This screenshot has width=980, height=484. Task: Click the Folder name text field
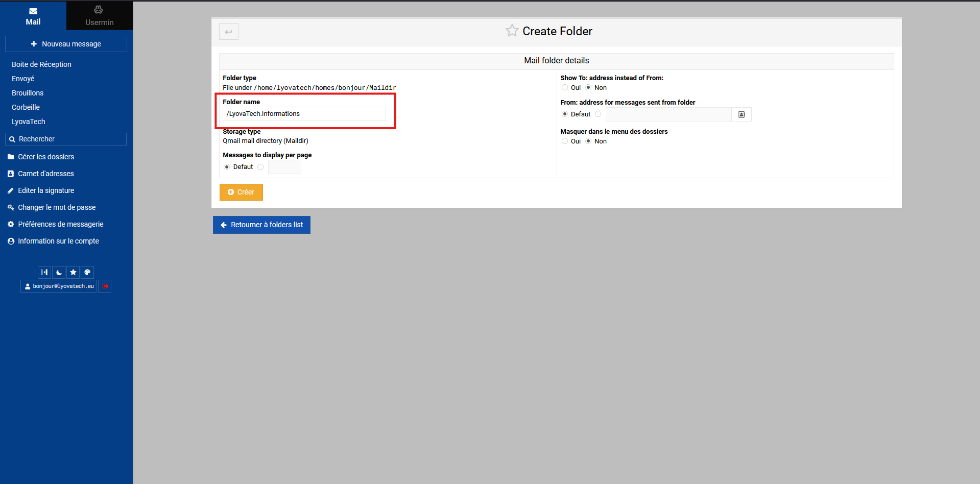pyautogui.click(x=304, y=114)
